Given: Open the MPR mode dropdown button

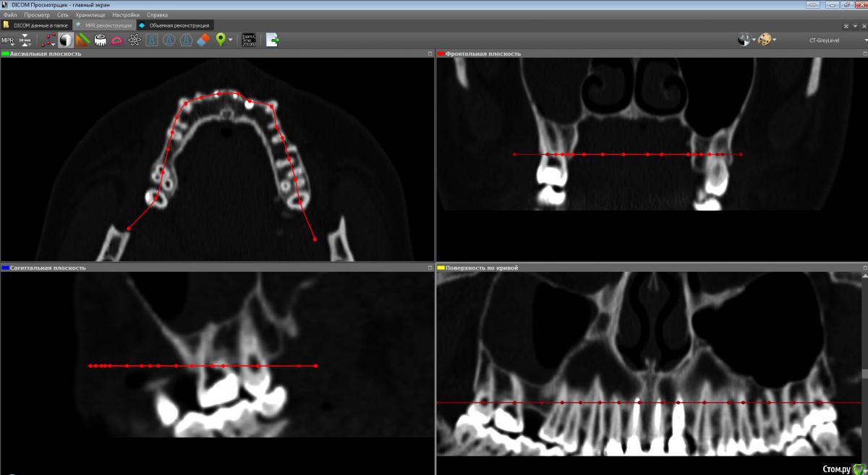Looking at the screenshot, I should [x=8, y=40].
